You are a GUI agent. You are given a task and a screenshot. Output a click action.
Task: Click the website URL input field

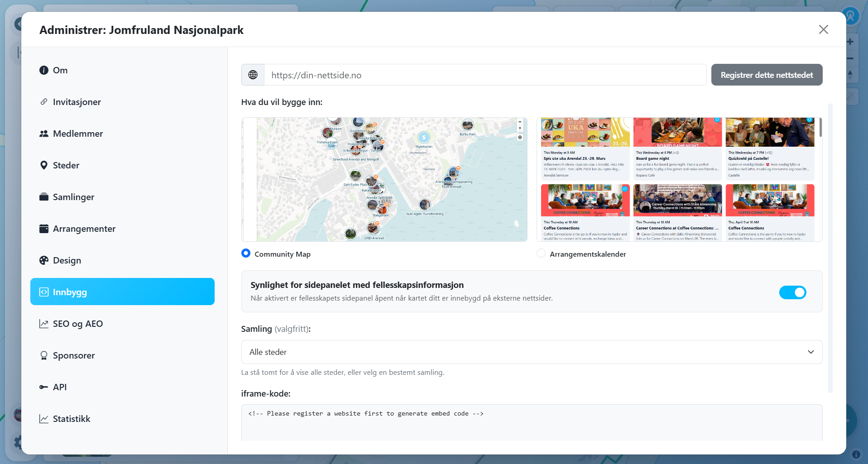[x=485, y=75]
